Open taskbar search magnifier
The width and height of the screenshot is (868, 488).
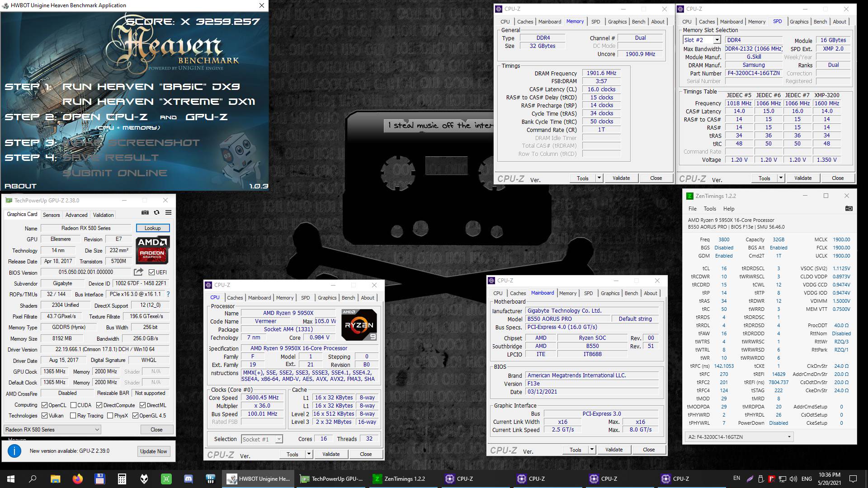(33, 479)
